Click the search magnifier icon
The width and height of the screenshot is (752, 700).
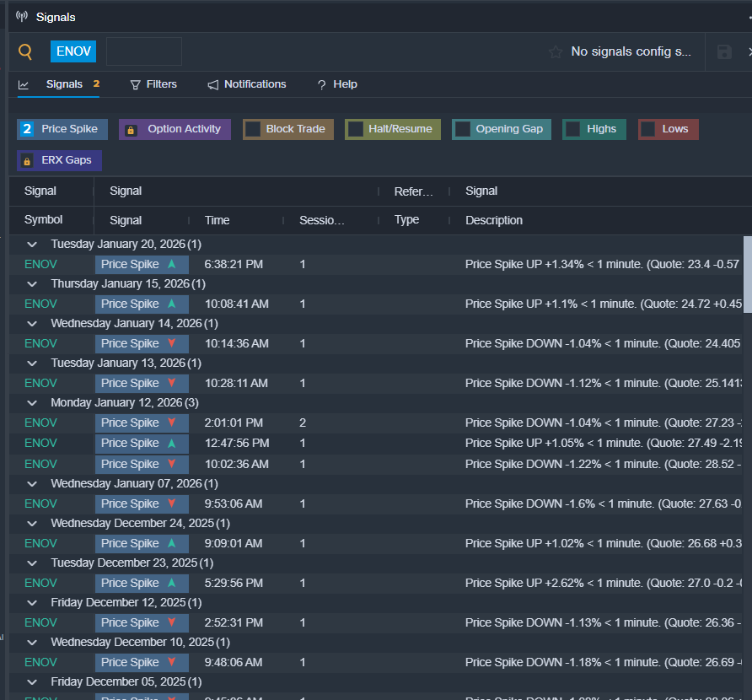[25, 52]
